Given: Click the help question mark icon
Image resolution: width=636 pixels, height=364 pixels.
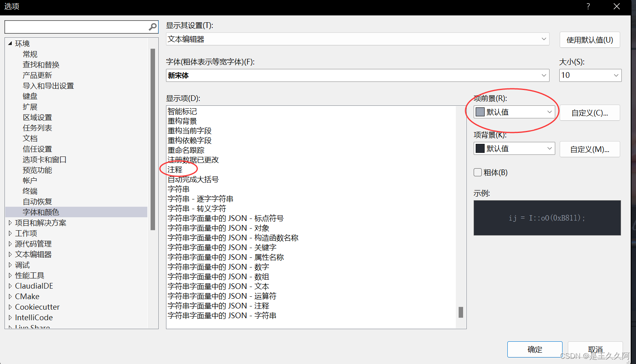Looking at the screenshot, I should click(x=588, y=6).
